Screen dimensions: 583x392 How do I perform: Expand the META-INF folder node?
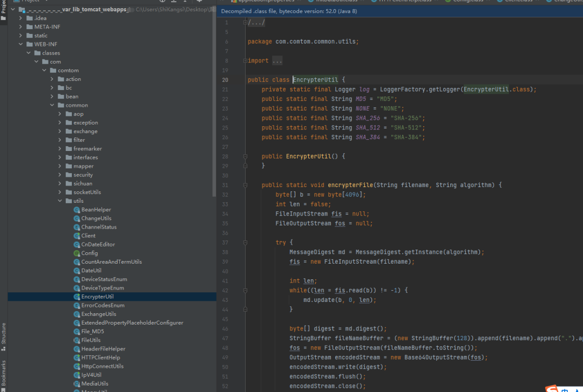tap(21, 27)
